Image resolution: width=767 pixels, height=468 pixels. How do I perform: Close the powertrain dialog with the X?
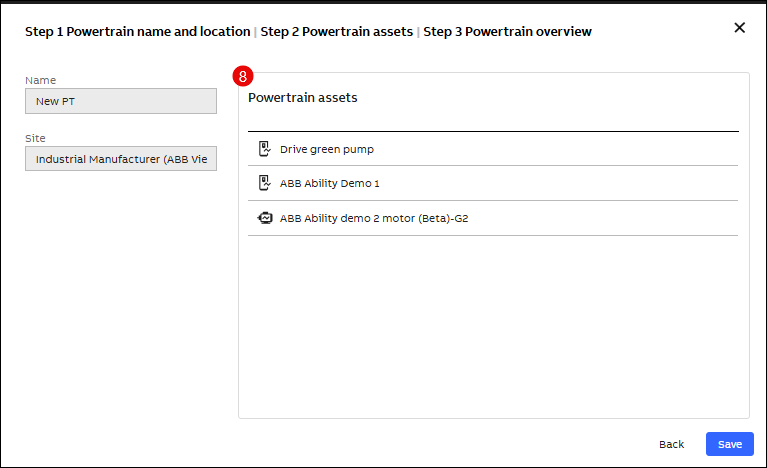[x=740, y=28]
